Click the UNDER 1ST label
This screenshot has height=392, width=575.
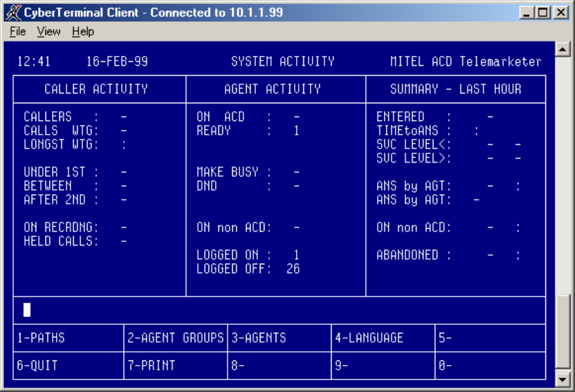tap(55, 172)
